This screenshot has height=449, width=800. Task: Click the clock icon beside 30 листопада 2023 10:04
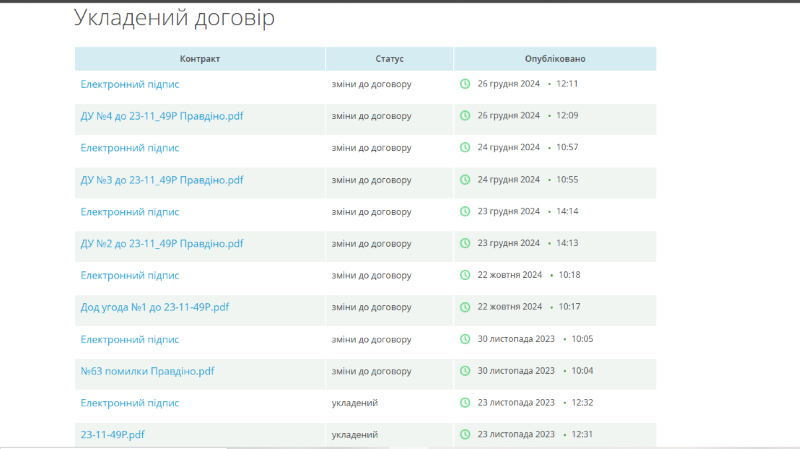pos(465,371)
